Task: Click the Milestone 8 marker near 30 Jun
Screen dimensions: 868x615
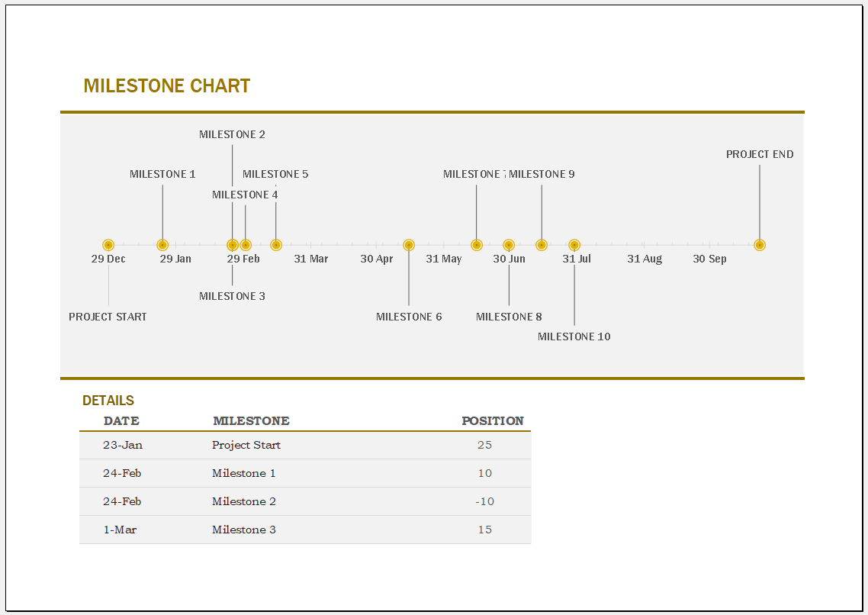Action: pyautogui.click(x=509, y=245)
